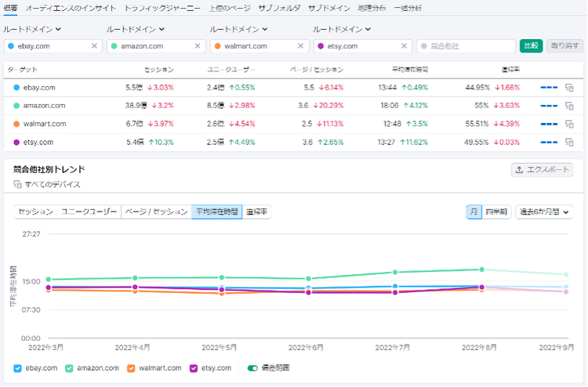The width and height of the screenshot is (588, 387).
Task: Open the サブフォルダ tab
Action: (x=279, y=8)
